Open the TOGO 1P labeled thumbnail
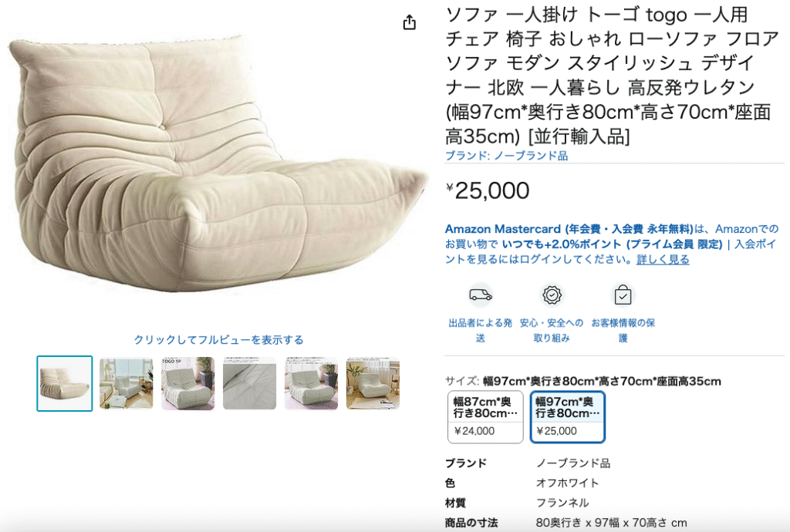 [x=188, y=383]
